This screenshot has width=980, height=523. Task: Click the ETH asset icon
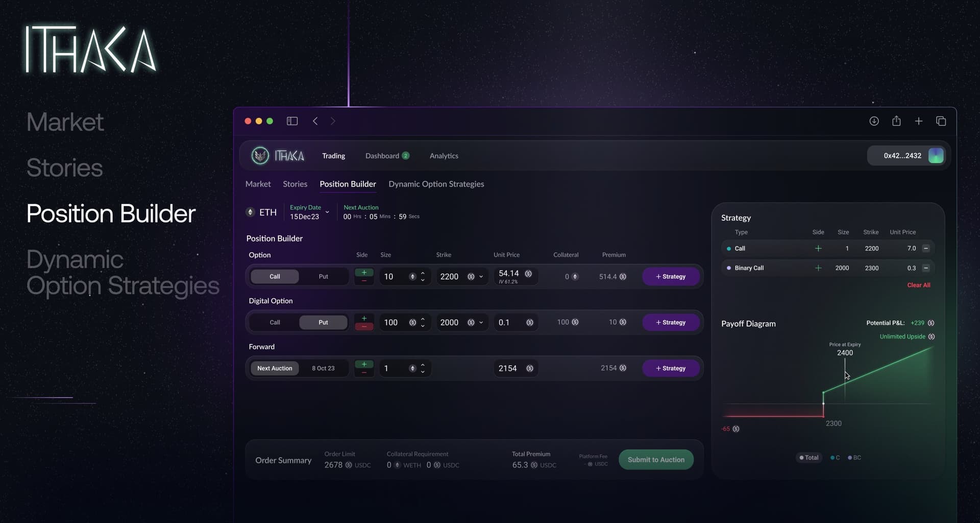pos(250,212)
